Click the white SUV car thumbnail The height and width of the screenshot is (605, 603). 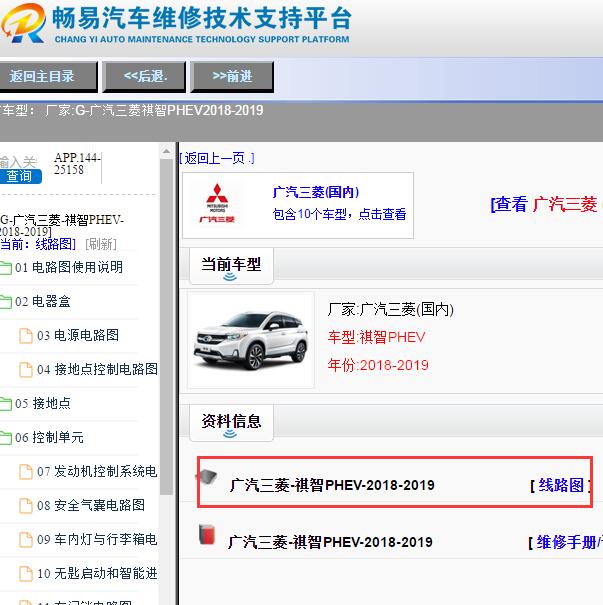tap(251, 340)
